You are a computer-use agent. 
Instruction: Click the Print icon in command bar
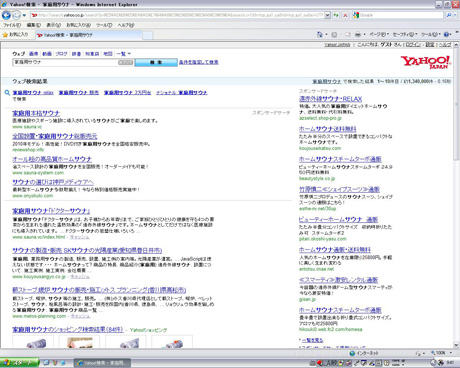[x=358, y=34]
